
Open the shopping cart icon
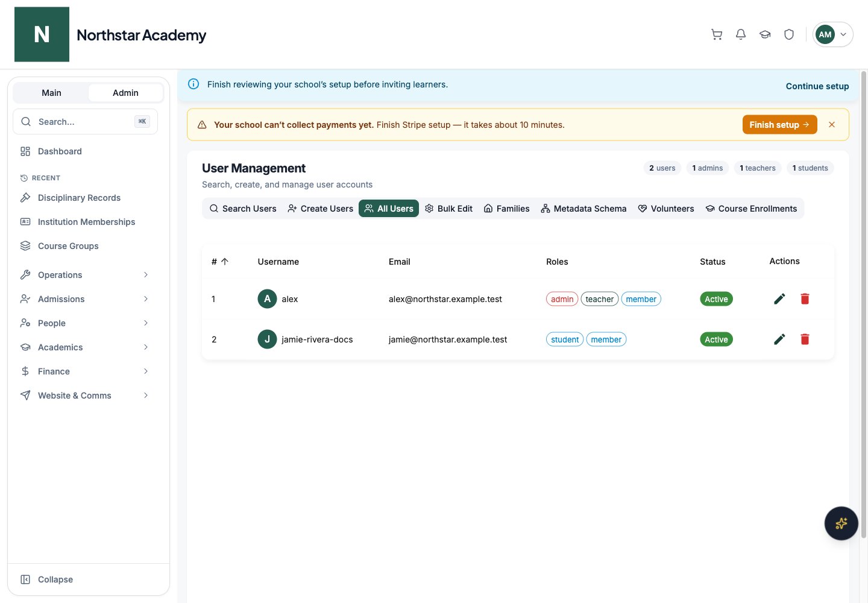[x=717, y=34]
